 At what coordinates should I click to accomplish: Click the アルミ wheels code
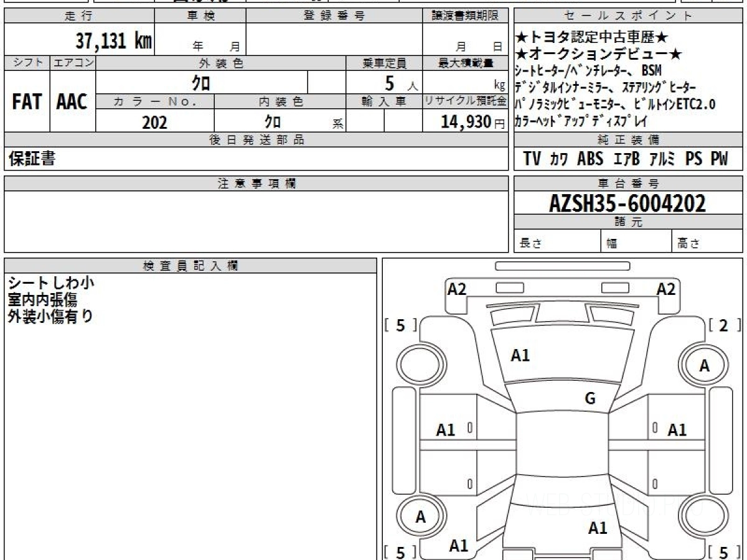point(662,159)
